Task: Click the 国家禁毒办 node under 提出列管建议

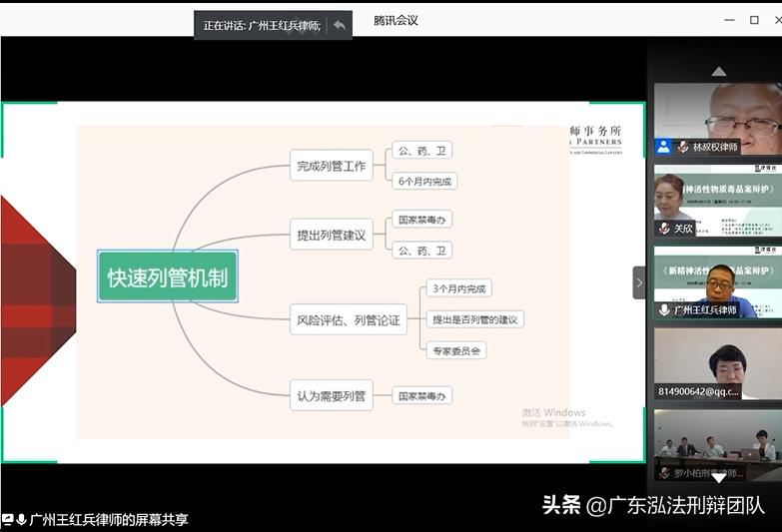Action: 421,219
